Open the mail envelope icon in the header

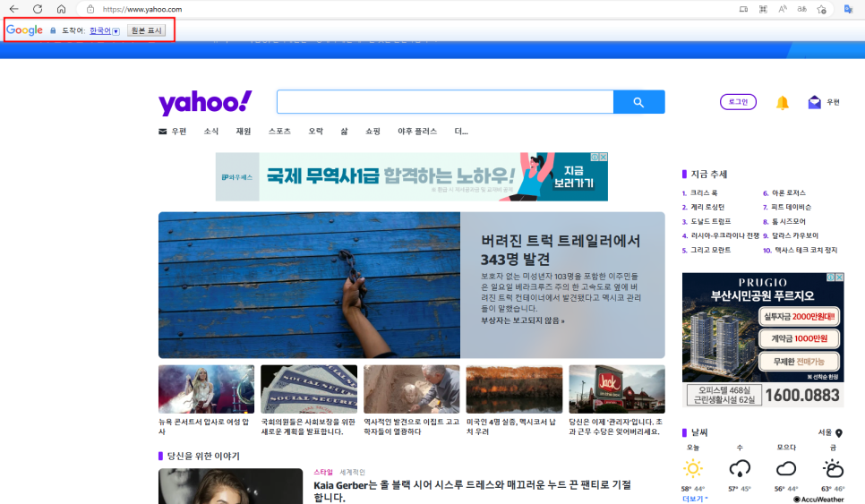click(814, 102)
